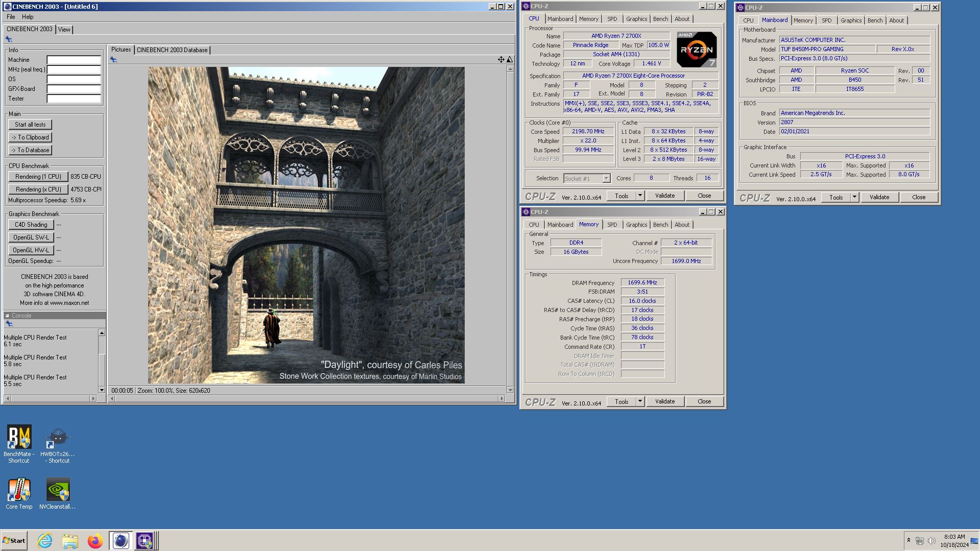Switch to Cinebench taskbar icon
The height and width of the screenshot is (551, 980).
click(121, 540)
